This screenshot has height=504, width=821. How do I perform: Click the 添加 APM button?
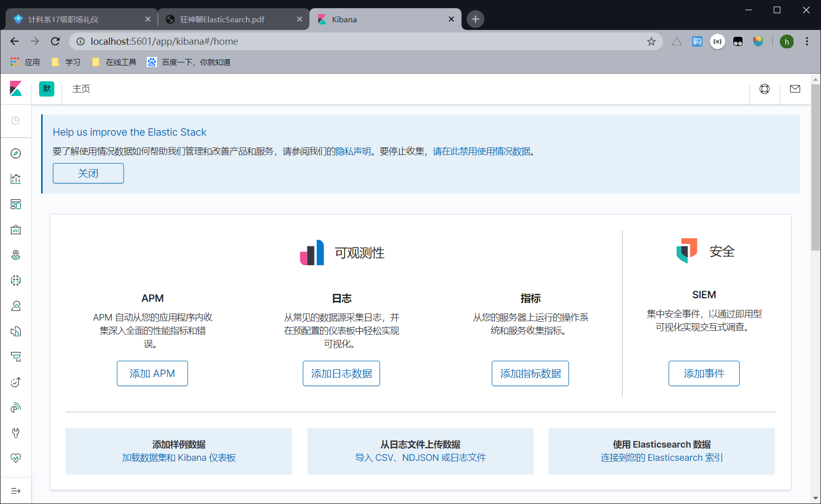pos(152,373)
